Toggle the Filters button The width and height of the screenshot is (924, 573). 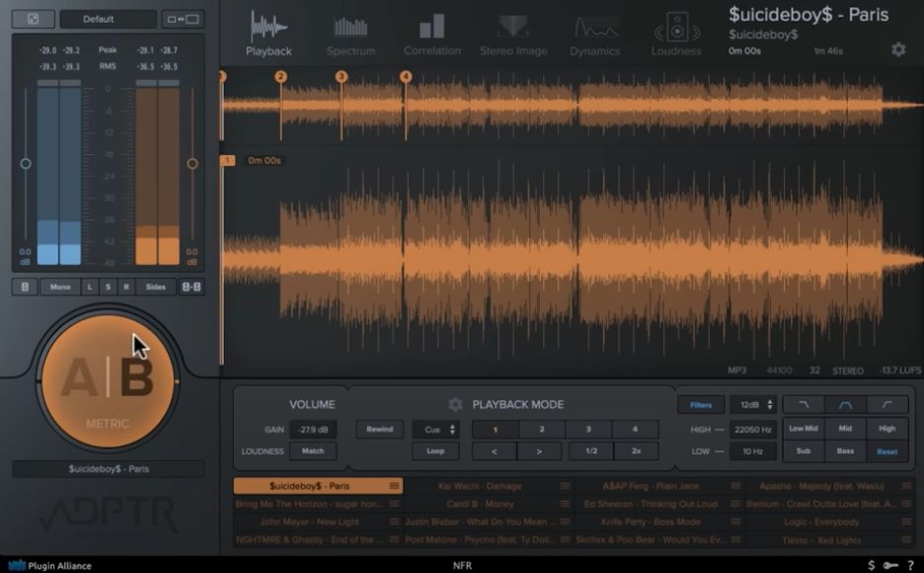[701, 405]
